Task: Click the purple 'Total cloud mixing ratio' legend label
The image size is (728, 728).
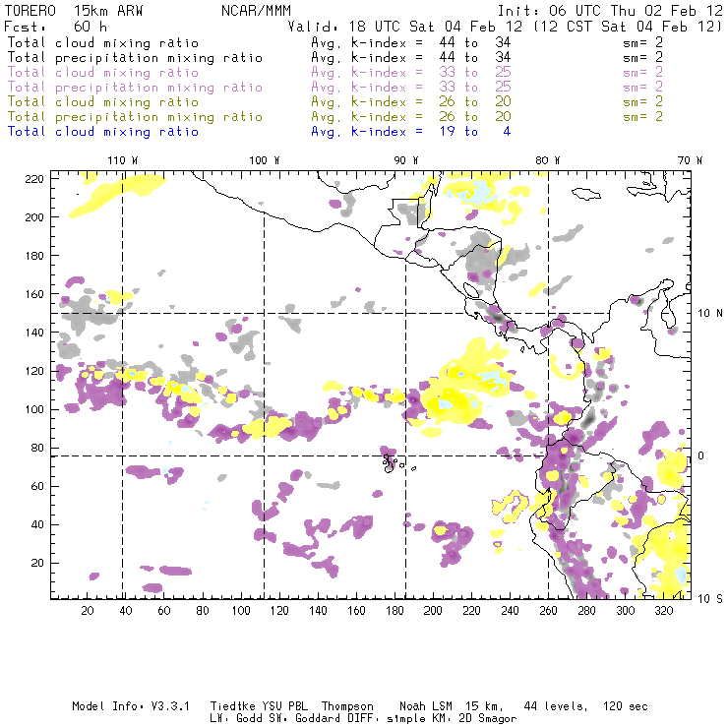Action: pyautogui.click(x=103, y=73)
